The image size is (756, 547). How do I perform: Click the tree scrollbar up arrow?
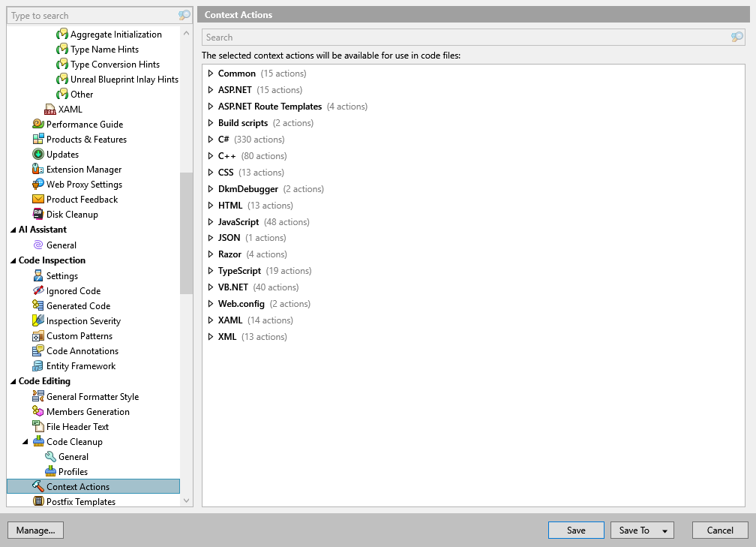tap(186, 33)
